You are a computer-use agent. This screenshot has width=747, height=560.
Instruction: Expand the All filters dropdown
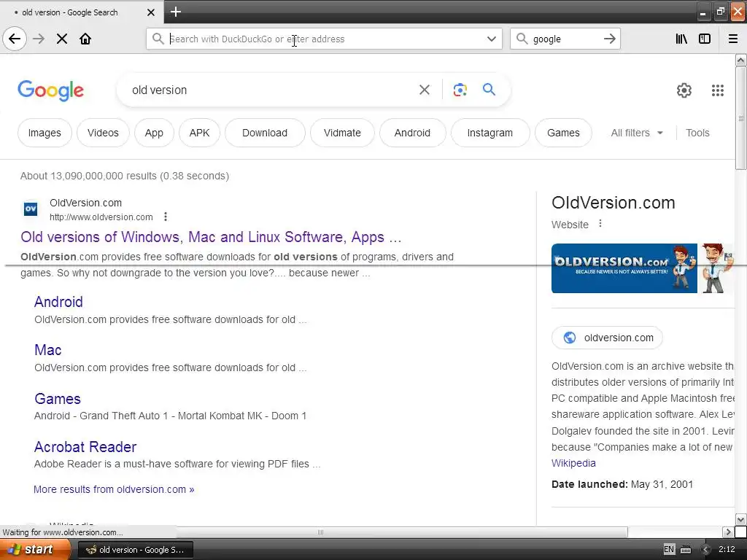[637, 133]
